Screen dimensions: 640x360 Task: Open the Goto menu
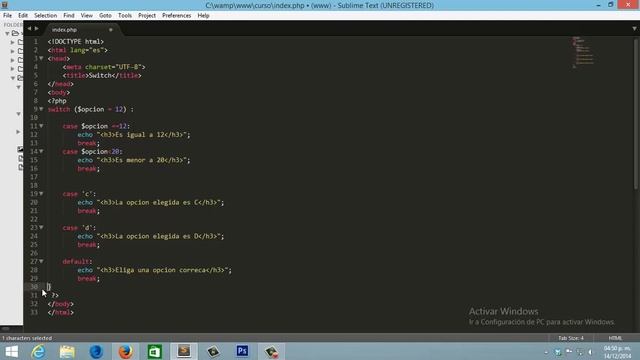(105, 16)
